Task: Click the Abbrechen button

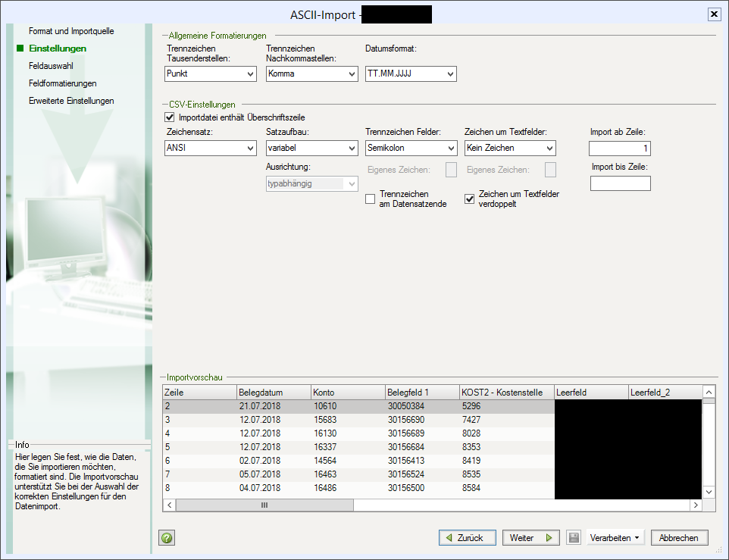Action: 679,538
